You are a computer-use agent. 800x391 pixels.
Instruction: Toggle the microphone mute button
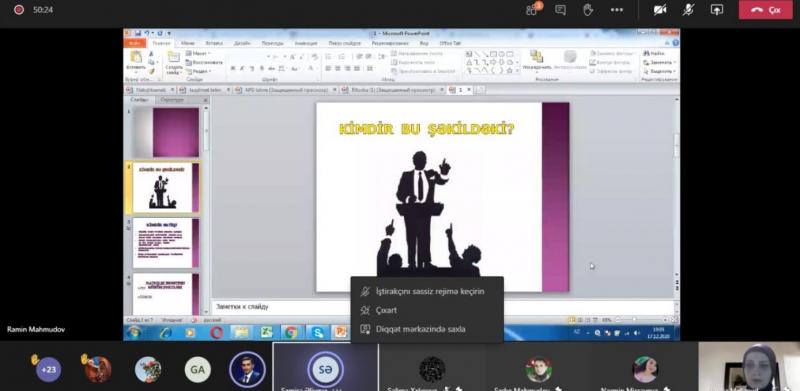[x=688, y=10]
